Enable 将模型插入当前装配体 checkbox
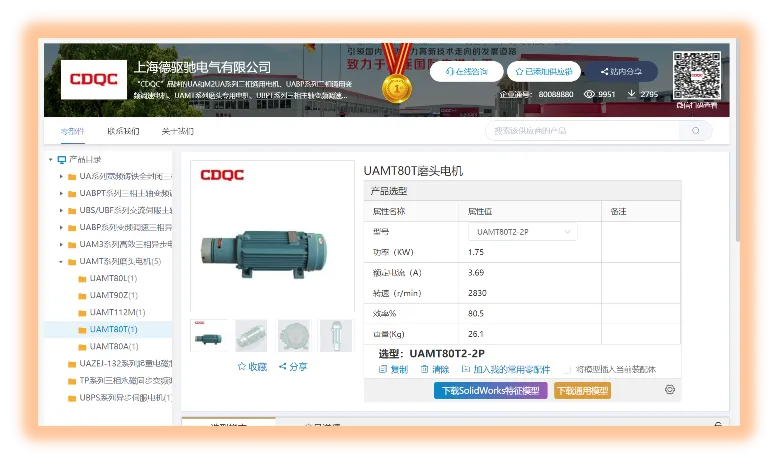This screenshot has height=464, width=777. (566, 370)
